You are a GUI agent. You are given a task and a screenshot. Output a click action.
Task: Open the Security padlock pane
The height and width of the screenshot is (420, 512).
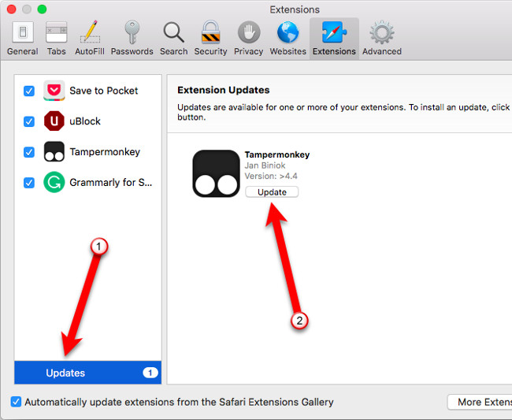210,38
